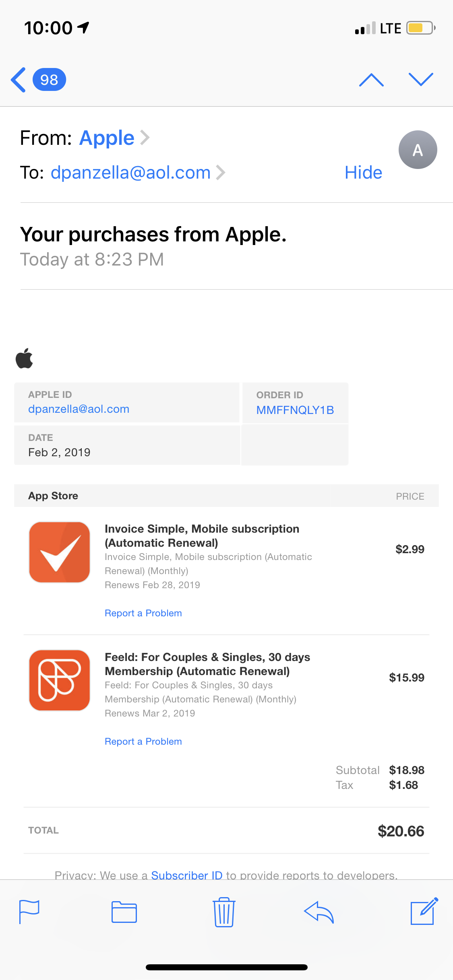Go back to the inbox with 98 badge

click(38, 80)
